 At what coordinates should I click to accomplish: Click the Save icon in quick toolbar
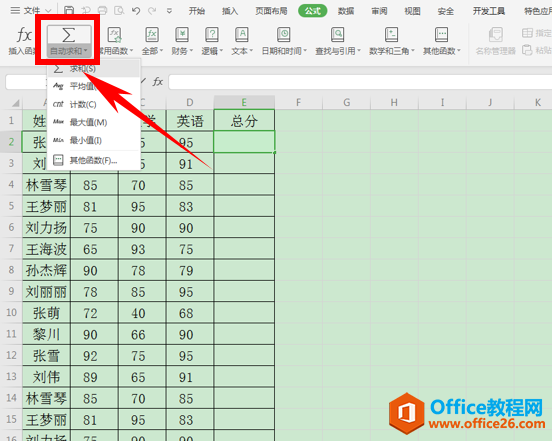[69, 11]
